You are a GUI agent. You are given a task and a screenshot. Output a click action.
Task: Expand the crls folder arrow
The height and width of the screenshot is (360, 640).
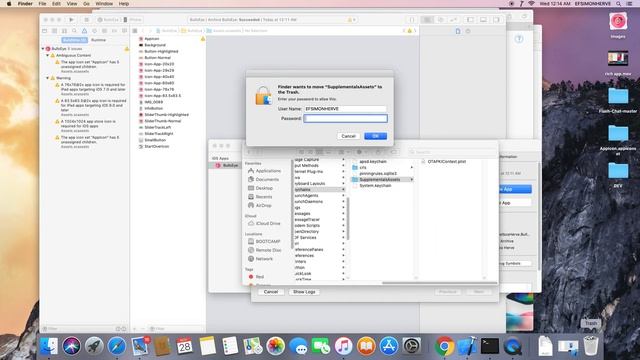(411, 167)
